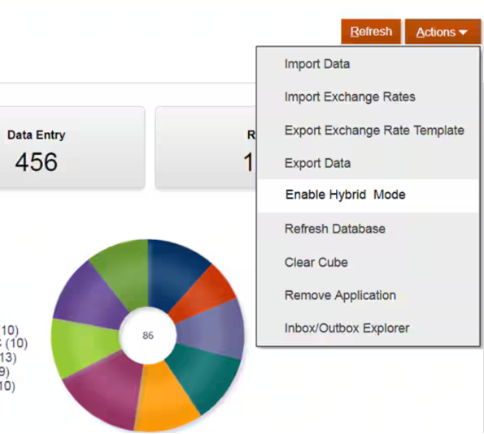Click the orange-red pie slice
The width and height of the screenshot is (484, 434).
coord(203,293)
